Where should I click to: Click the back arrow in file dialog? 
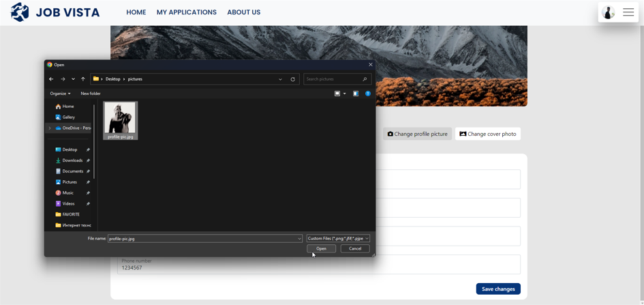[51, 79]
